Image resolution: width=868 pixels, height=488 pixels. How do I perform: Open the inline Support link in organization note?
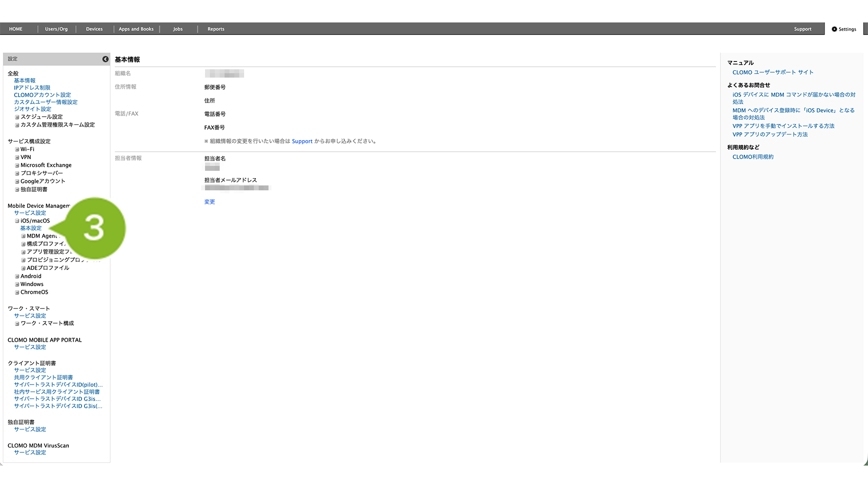pyautogui.click(x=302, y=142)
